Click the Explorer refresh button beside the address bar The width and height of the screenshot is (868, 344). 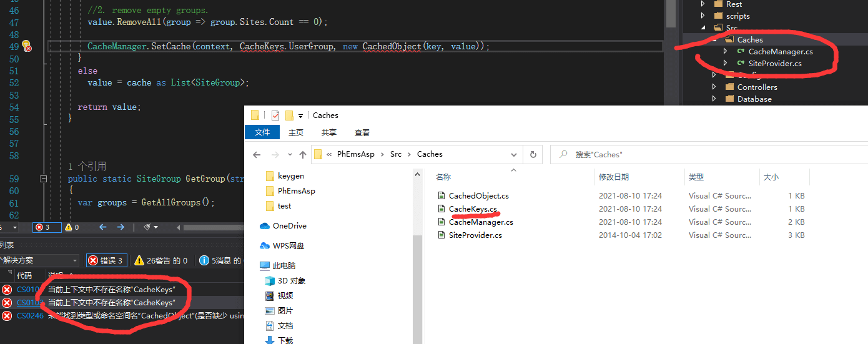[533, 154]
